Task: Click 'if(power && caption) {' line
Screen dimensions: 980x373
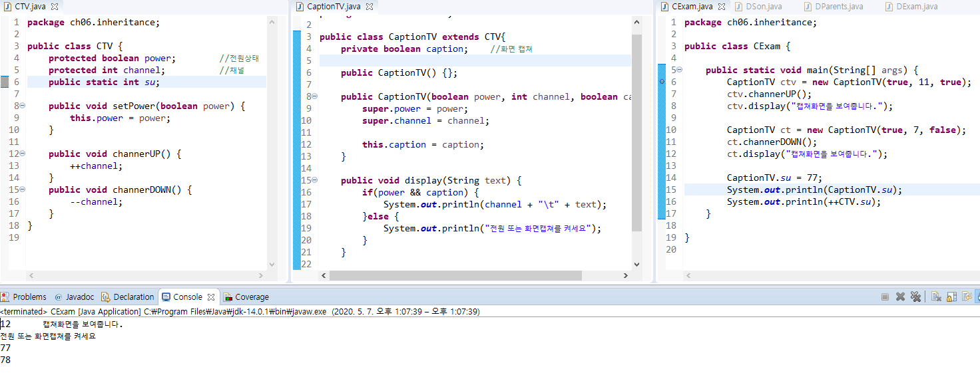Action: coord(421,192)
